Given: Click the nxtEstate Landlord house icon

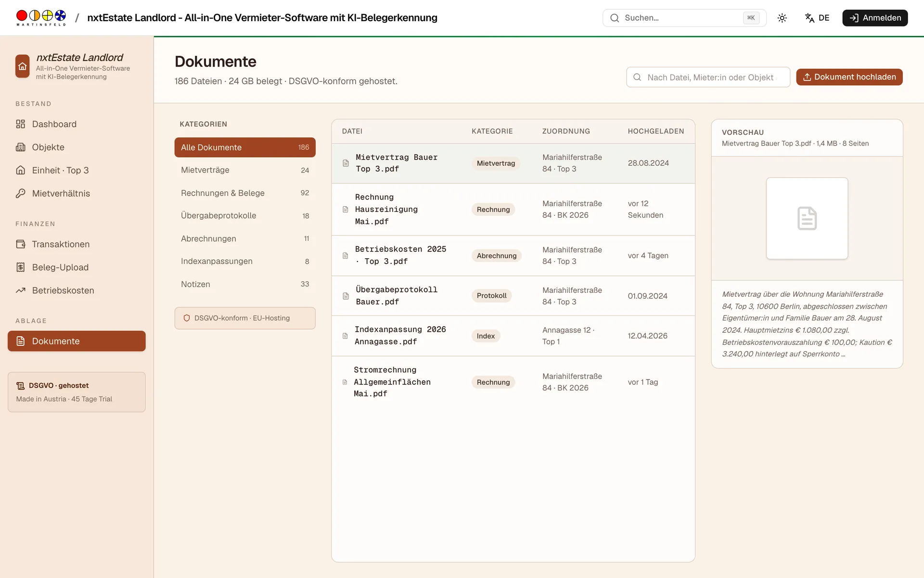Looking at the screenshot, I should pos(23,66).
